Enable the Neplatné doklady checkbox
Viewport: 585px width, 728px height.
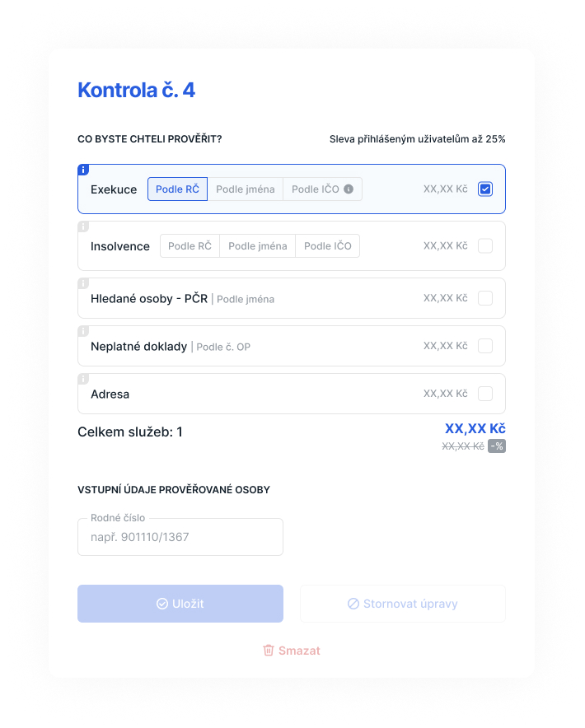(x=485, y=346)
